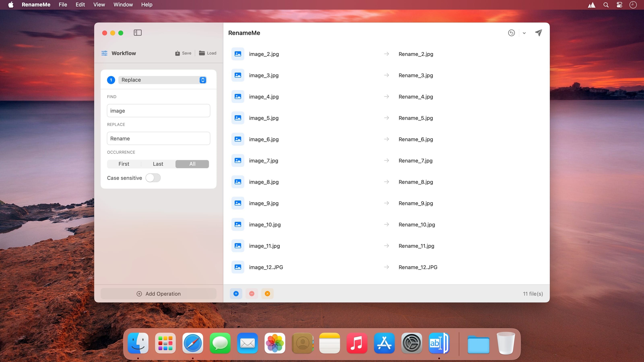Screen dimensions: 644x362
Task: Click Save workflow button
Action: click(183, 53)
